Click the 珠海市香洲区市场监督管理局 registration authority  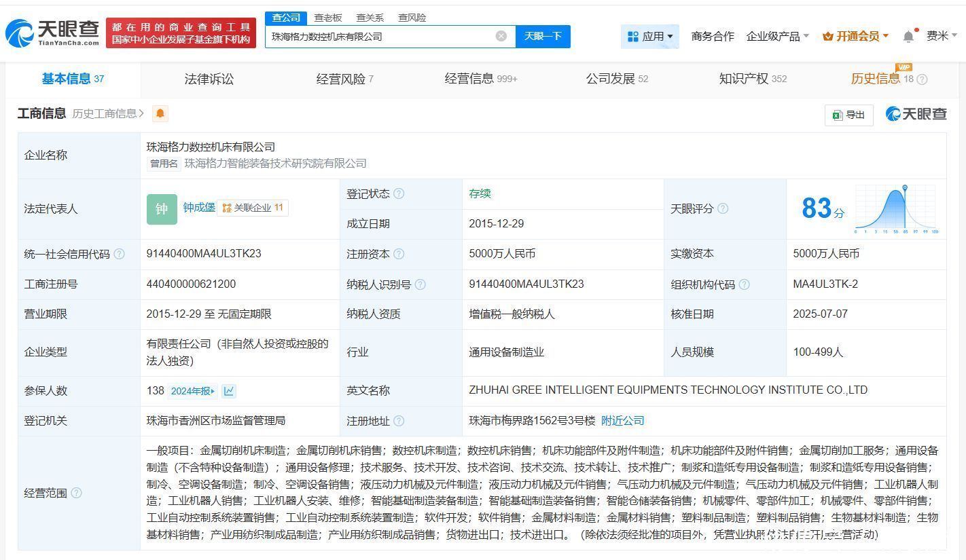pos(216,421)
